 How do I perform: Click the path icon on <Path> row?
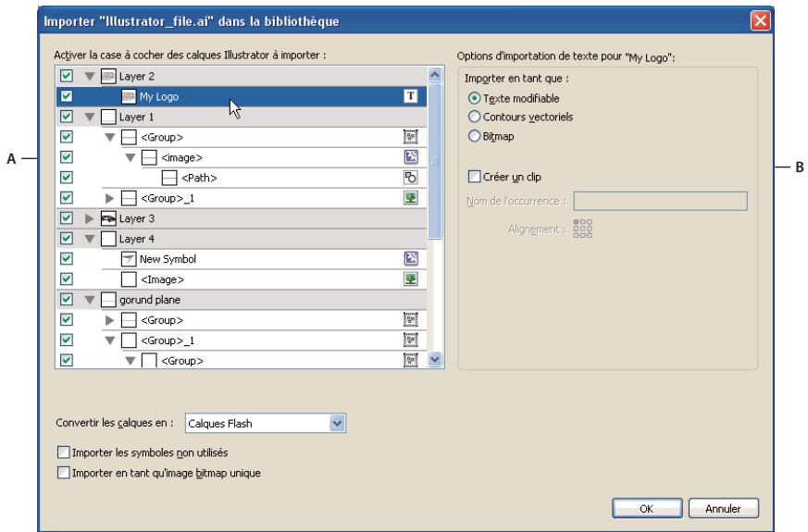(412, 178)
